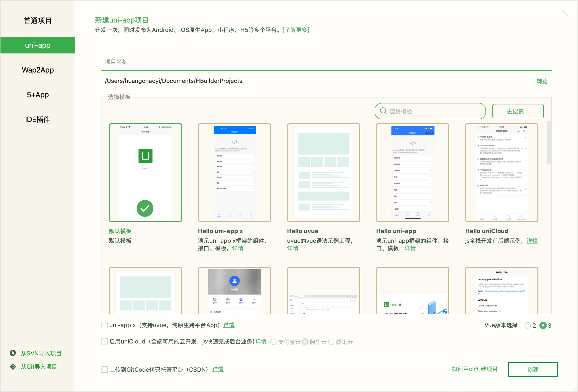Select Vue version 3 radio button
The height and width of the screenshot is (392, 578).
pos(543,325)
